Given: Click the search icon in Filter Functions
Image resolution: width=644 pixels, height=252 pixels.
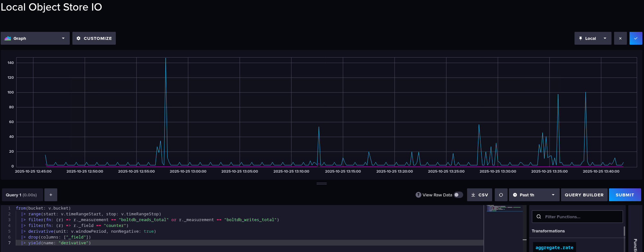Looking at the screenshot, I should pyautogui.click(x=539, y=217).
